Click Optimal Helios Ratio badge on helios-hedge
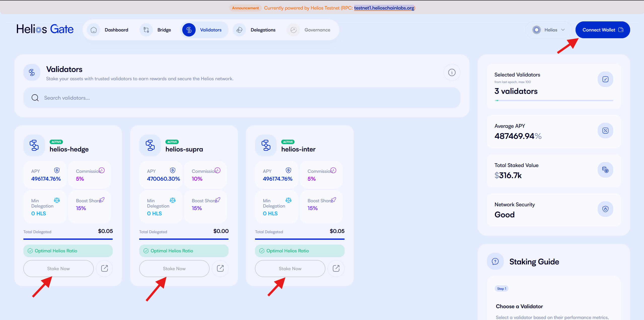The width and height of the screenshot is (644, 320). 68,251
